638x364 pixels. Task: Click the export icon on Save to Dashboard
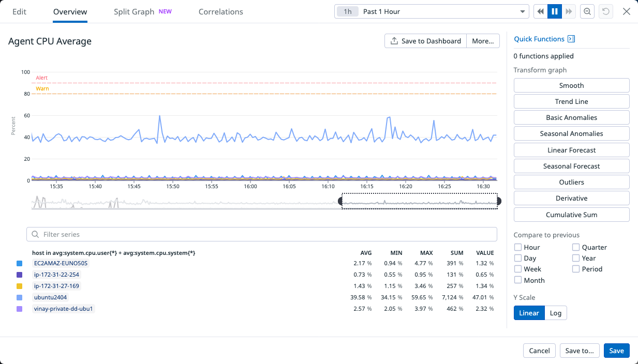394,40
